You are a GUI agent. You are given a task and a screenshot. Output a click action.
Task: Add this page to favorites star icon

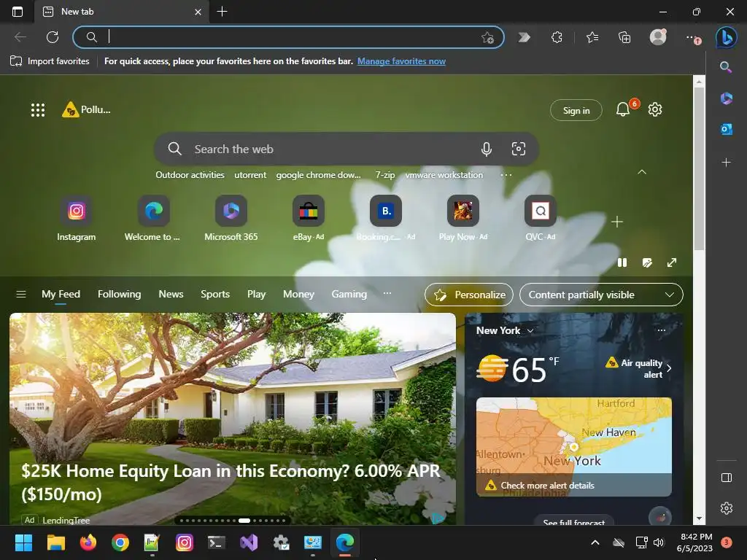[487, 38]
